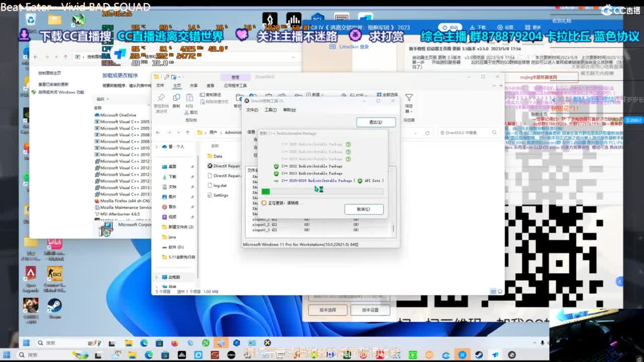
Task: Click the 取消(C) button in update dialog
Action: [x=364, y=209]
